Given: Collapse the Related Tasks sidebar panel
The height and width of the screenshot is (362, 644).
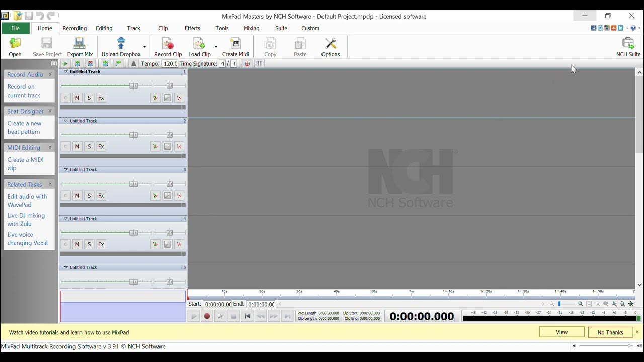Looking at the screenshot, I should (x=50, y=184).
